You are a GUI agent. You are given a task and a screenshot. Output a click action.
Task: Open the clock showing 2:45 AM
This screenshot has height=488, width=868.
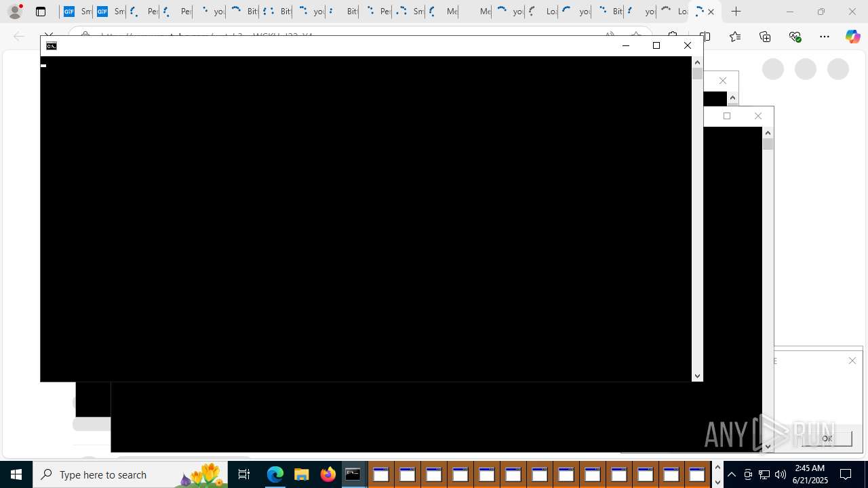pyautogui.click(x=810, y=474)
